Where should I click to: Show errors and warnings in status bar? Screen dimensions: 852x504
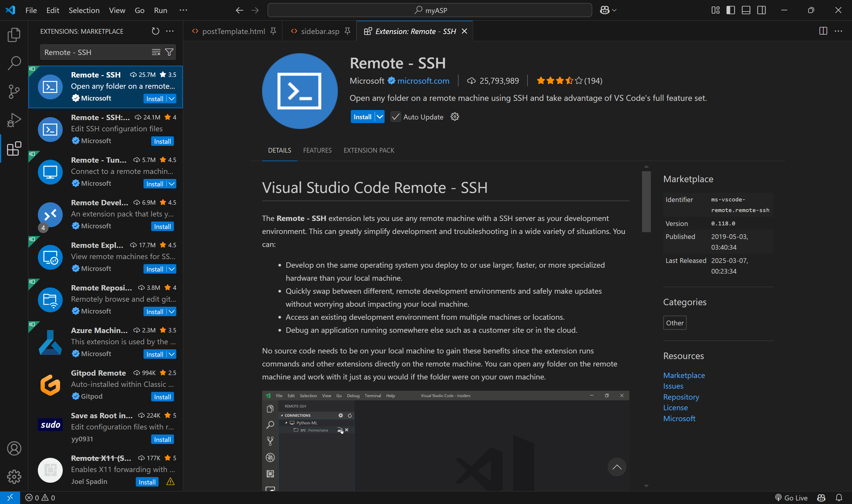coord(40,497)
